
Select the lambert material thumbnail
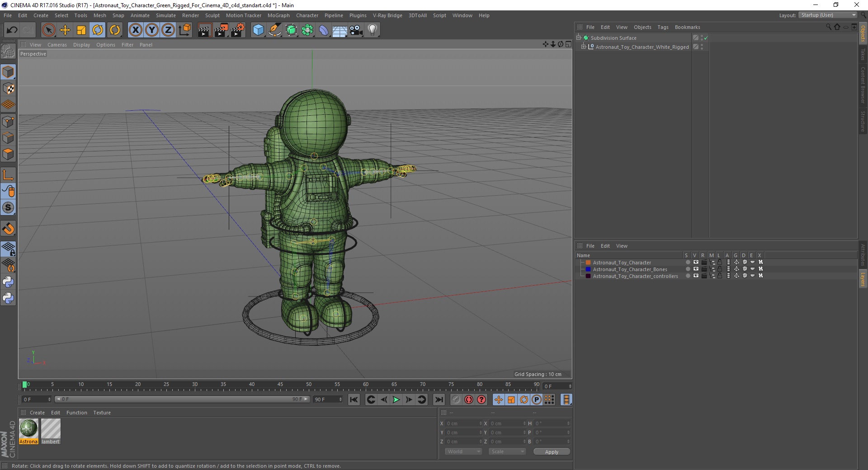(51, 432)
